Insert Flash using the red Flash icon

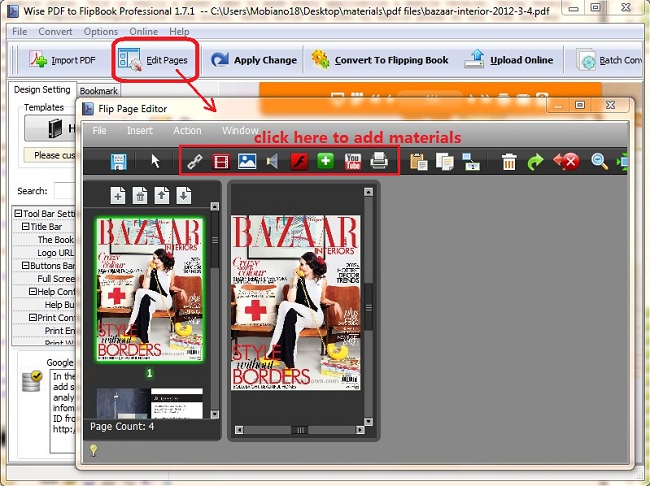(298, 161)
